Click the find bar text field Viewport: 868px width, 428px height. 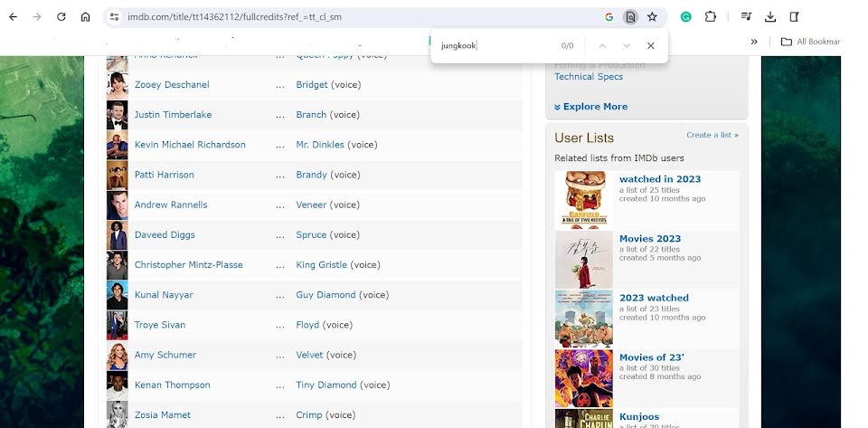click(x=495, y=45)
